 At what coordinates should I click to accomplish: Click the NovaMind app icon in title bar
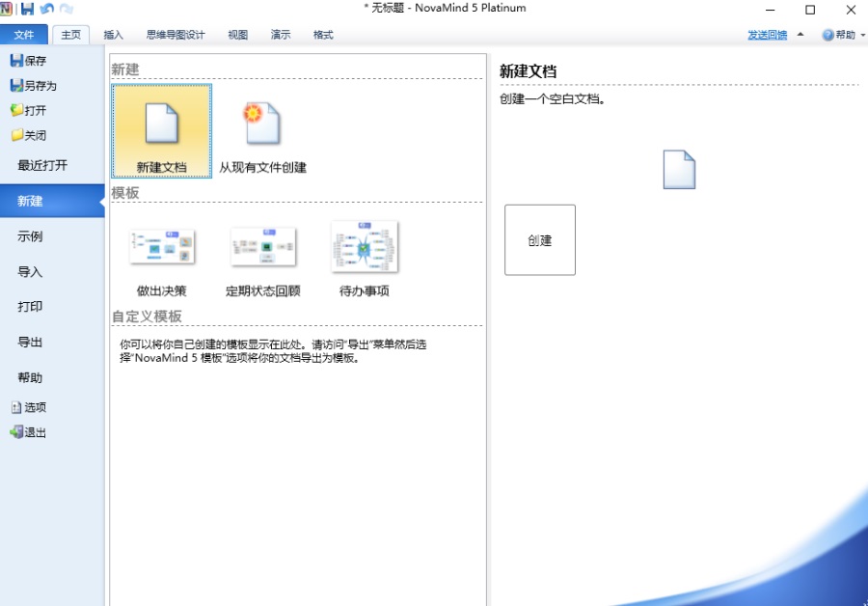point(6,9)
